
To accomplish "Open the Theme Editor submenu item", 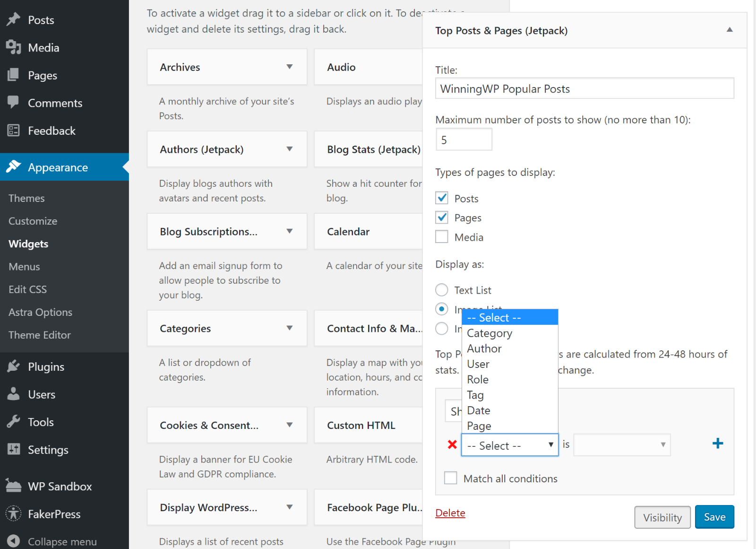I will (40, 335).
